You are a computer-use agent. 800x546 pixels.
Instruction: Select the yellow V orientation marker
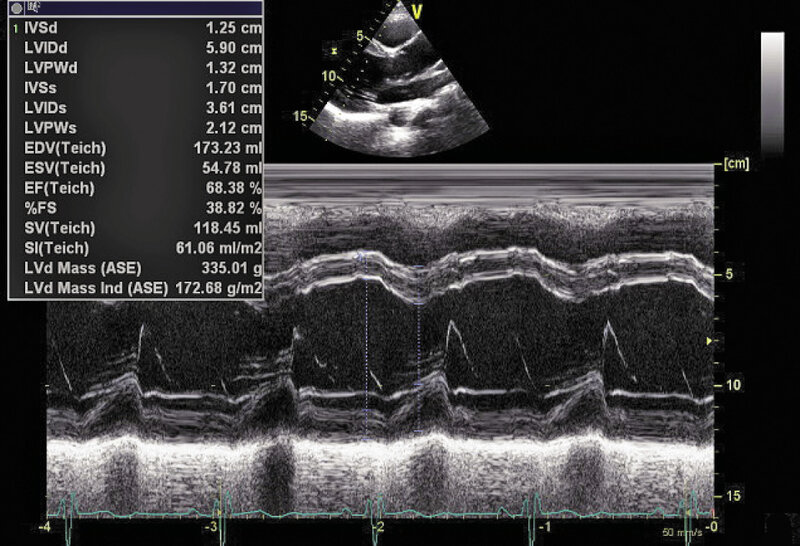pos(417,12)
